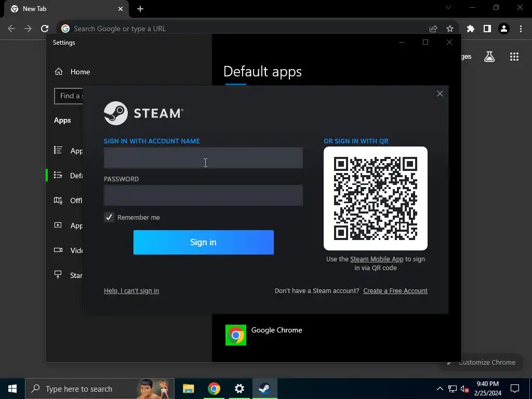Click the share page icon in address bar
532x399 pixels.
click(433, 29)
